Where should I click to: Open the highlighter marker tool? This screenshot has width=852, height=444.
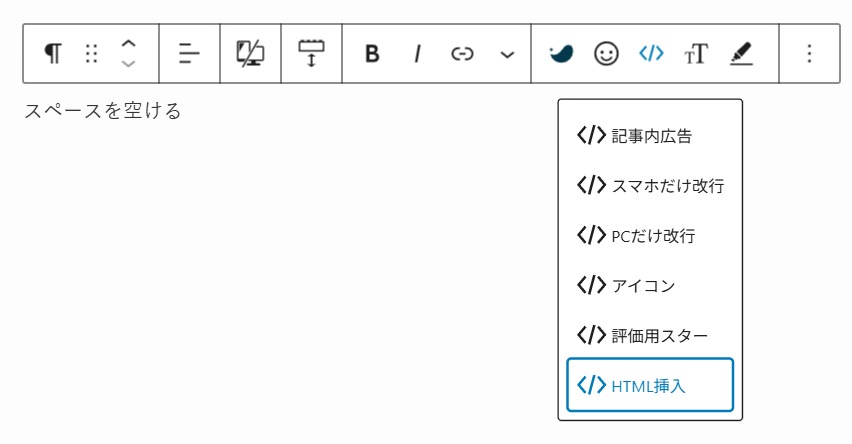click(741, 54)
